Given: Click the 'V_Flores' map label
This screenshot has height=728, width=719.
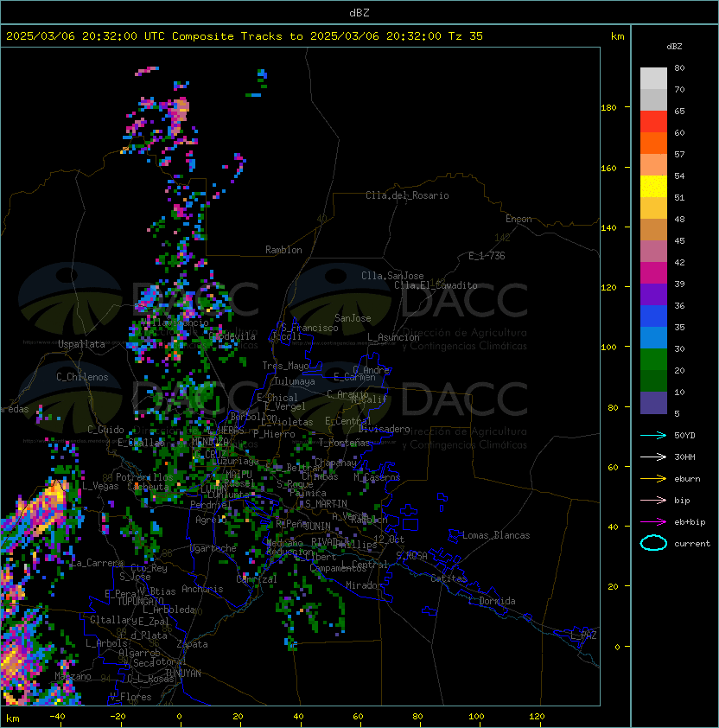Looking at the screenshot, I should click(130, 698).
